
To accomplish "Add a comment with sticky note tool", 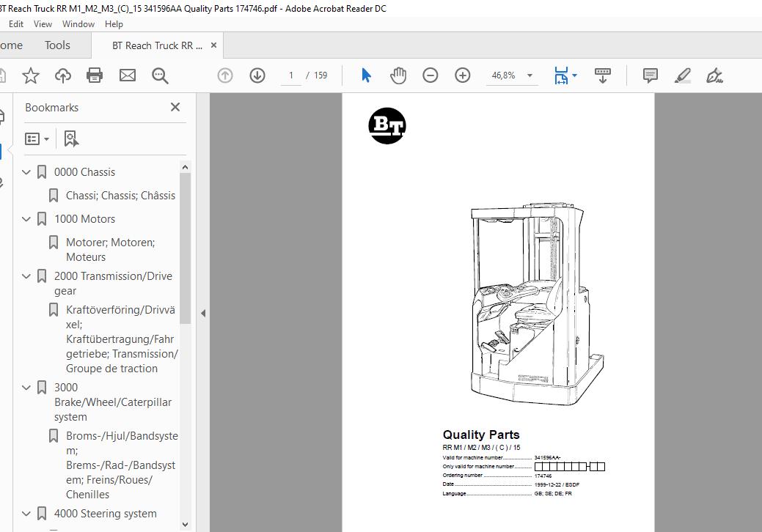I will pos(650,75).
